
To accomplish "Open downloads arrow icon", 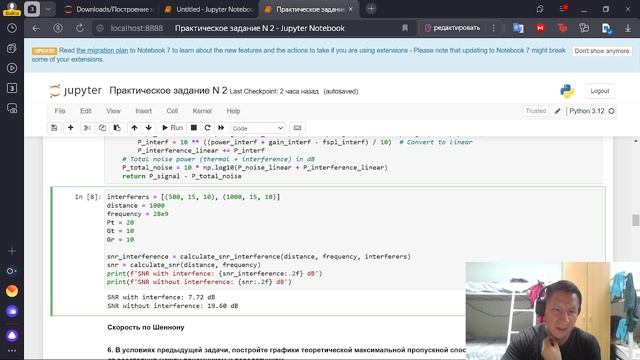I will (628, 28).
